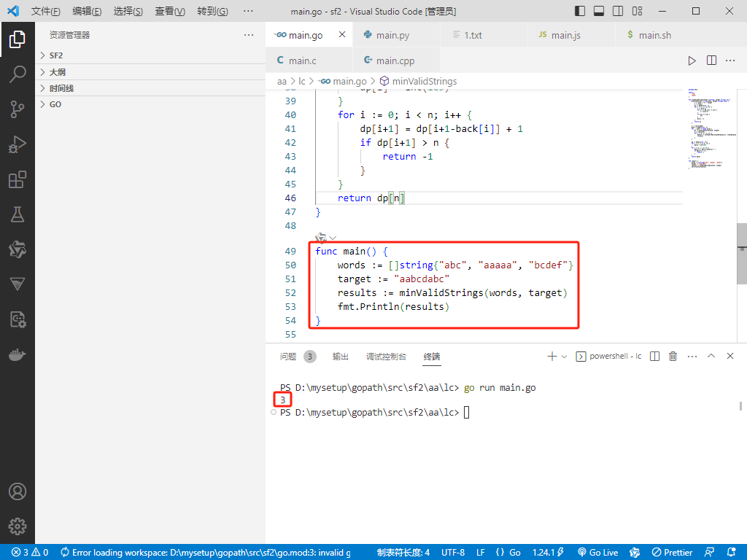The image size is (747, 560).
Task: Click the Go version 1.24.1 status item
Action: pyautogui.click(x=548, y=553)
